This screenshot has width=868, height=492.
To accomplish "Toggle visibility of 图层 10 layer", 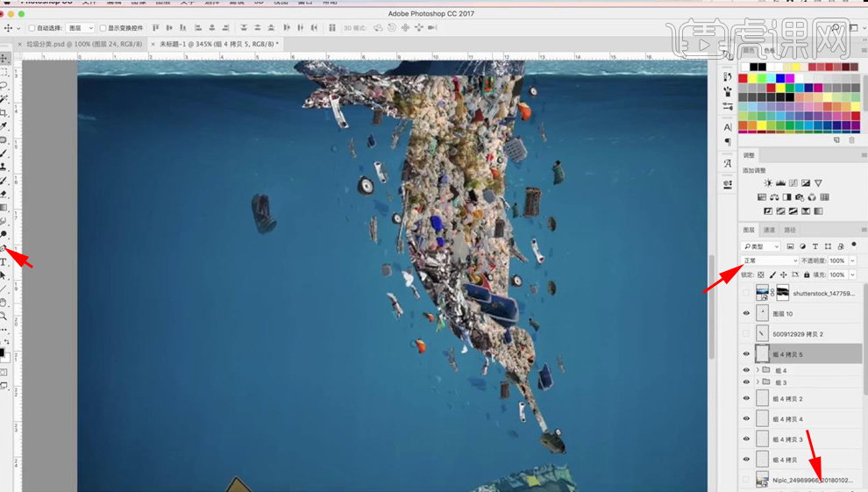I will (x=746, y=313).
